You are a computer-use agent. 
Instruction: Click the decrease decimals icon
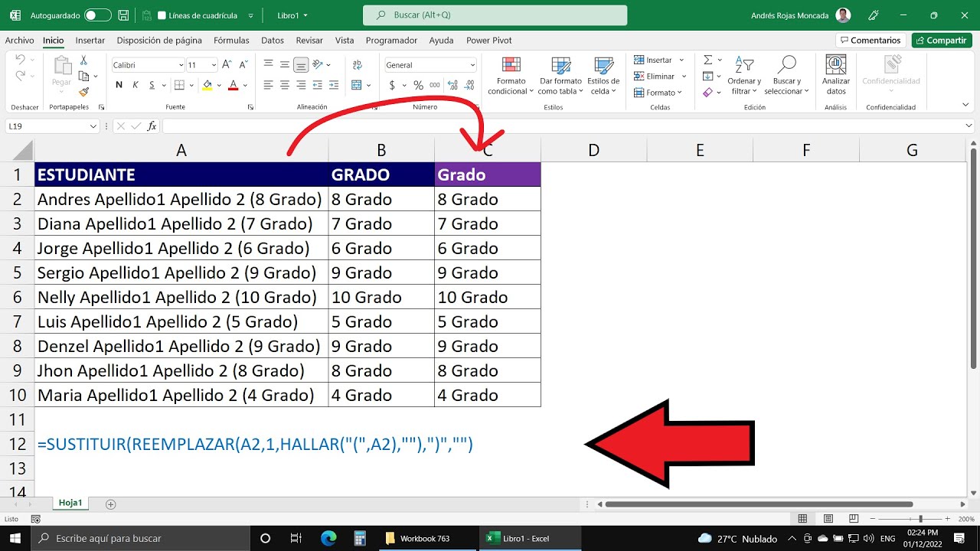tap(469, 85)
